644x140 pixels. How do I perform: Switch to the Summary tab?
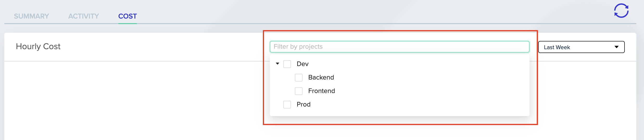click(x=32, y=16)
